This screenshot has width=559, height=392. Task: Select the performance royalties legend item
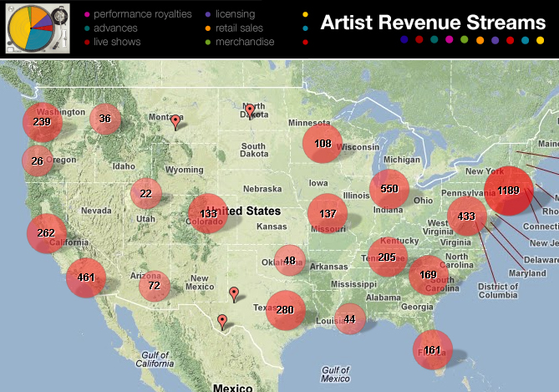(139, 14)
